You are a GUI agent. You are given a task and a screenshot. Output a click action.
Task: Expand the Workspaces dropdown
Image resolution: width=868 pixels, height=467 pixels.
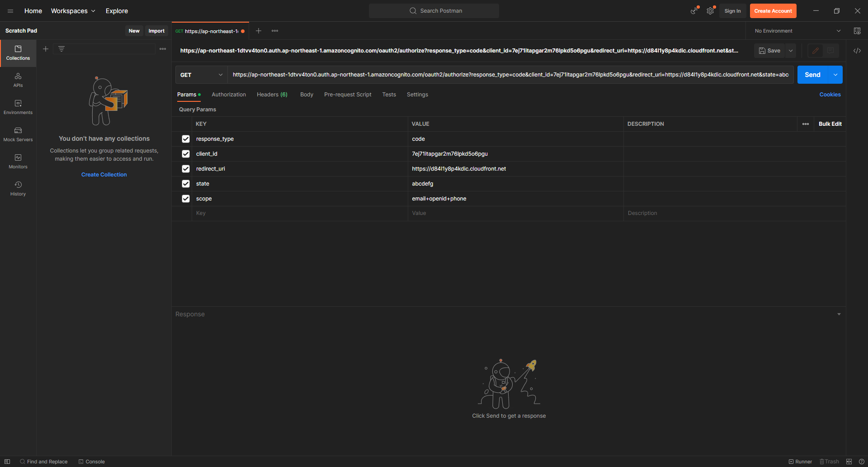(x=73, y=11)
